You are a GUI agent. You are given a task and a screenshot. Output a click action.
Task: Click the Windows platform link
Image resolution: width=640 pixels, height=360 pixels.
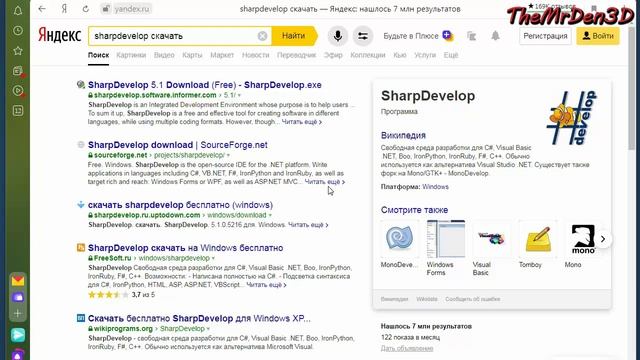tap(435, 187)
